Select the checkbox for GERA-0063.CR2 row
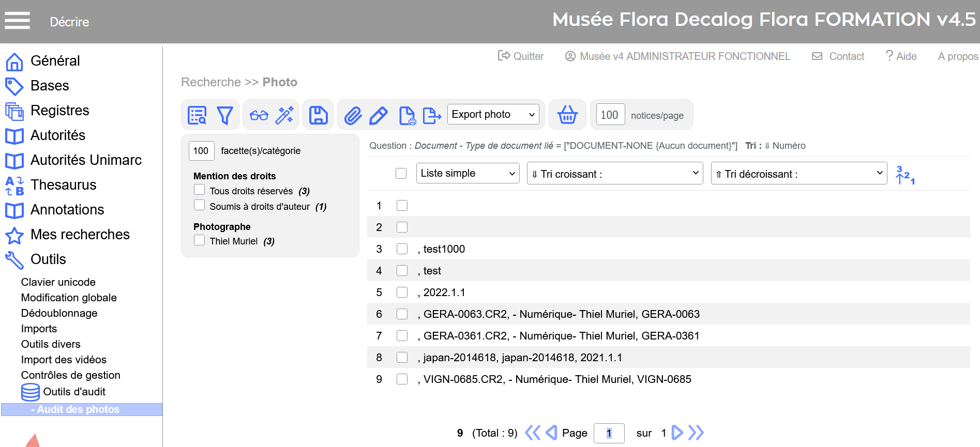 [402, 314]
